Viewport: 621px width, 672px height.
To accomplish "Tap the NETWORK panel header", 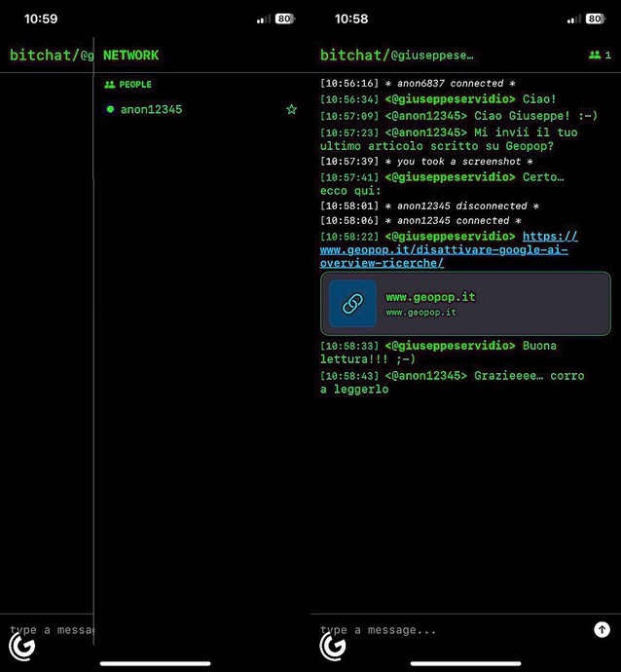I will 130,55.
